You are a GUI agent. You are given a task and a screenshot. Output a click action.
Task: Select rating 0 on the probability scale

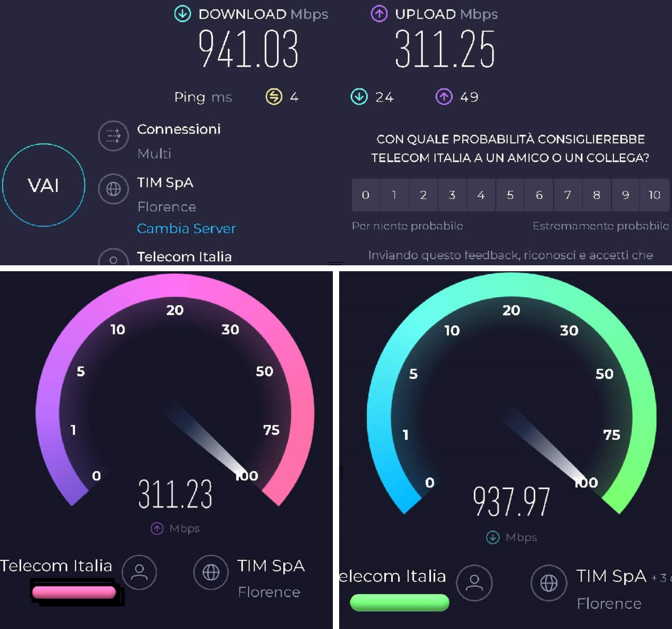(x=365, y=195)
